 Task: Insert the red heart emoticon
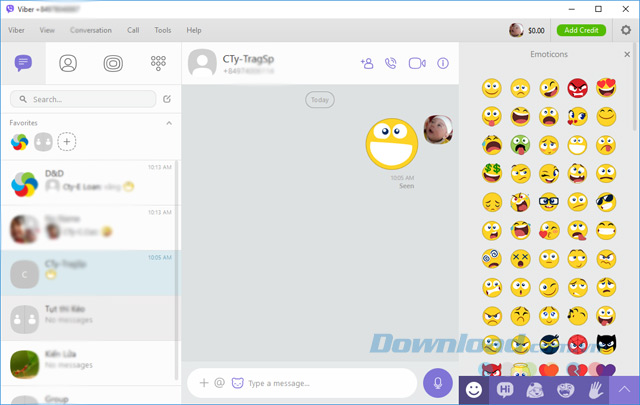tap(549, 369)
